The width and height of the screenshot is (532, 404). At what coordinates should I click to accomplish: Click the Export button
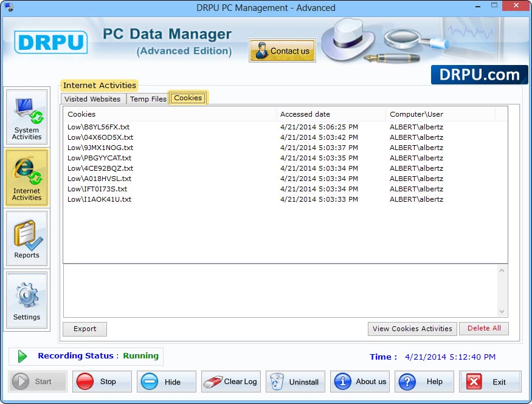tap(85, 329)
